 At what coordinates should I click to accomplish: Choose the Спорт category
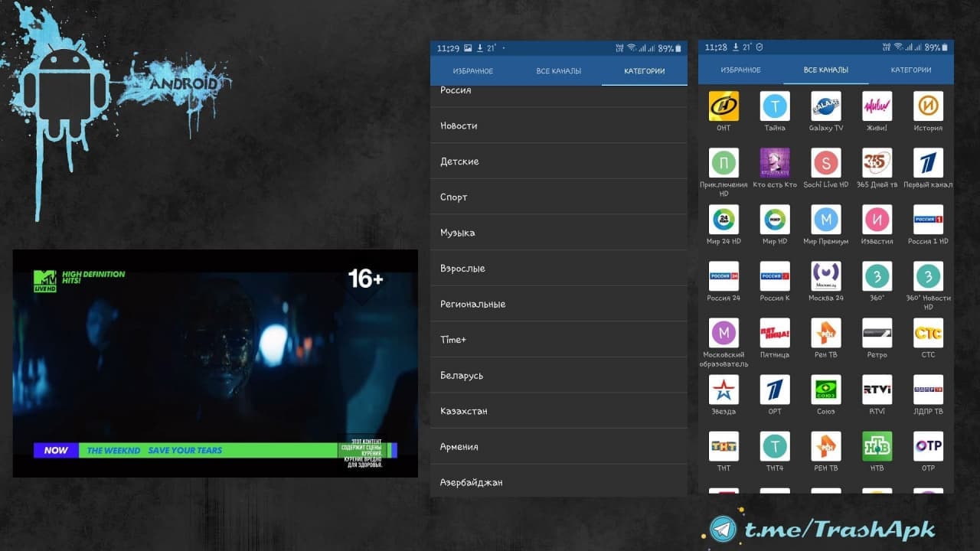559,197
